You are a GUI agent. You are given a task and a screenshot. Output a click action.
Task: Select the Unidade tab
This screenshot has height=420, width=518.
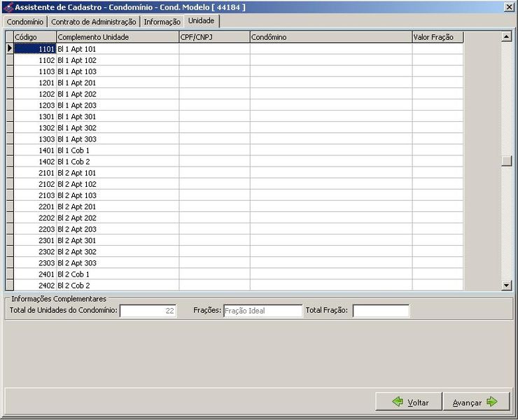[x=202, y=21]
